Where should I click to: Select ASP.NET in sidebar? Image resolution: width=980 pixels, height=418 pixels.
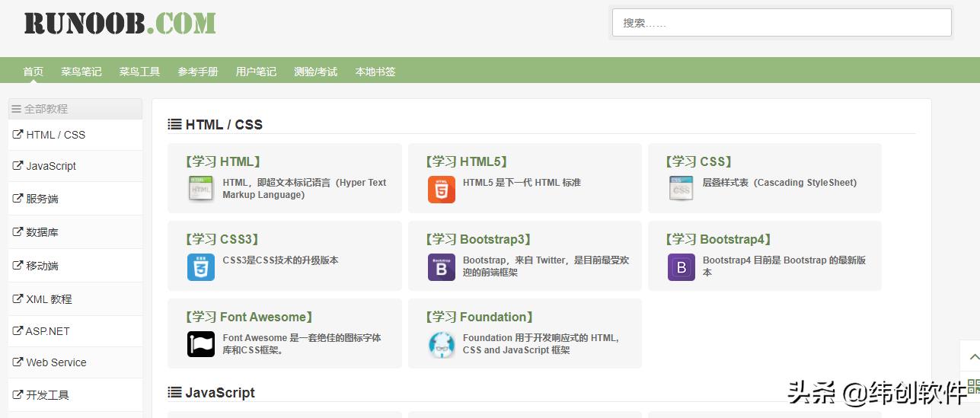(x=75, y=331)
